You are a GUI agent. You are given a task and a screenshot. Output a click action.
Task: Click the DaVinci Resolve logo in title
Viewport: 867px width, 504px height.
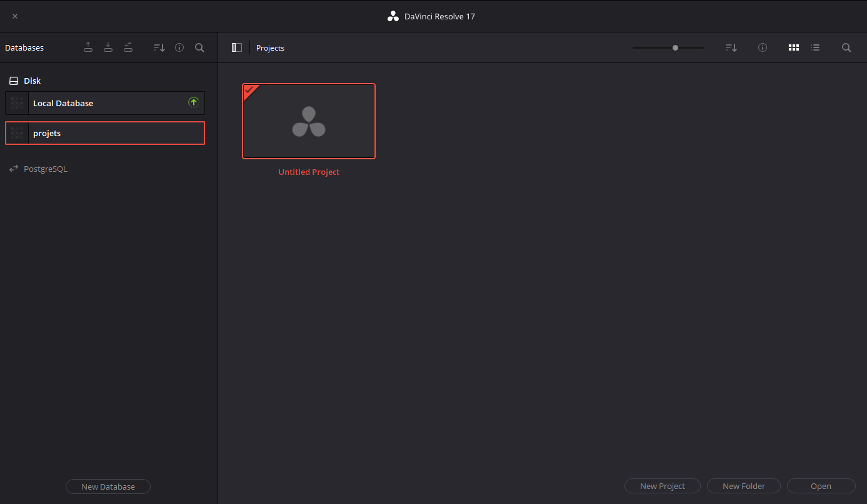pyautogui.click(x=393, y=16)
